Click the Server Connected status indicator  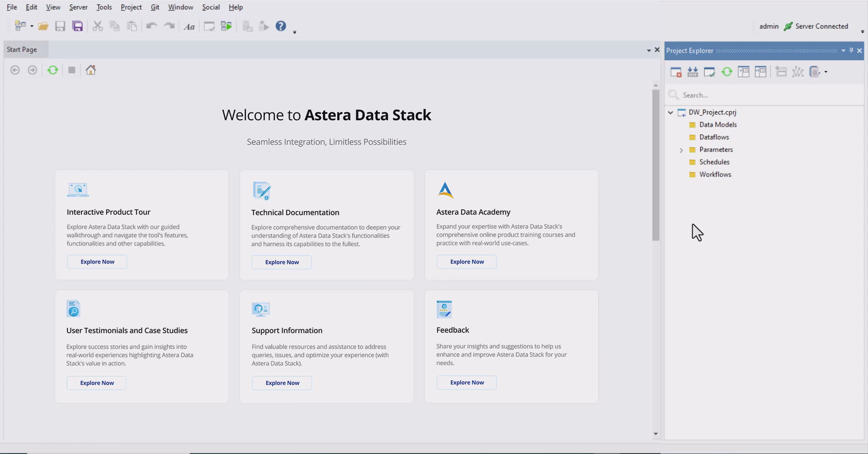coord(816,26)
